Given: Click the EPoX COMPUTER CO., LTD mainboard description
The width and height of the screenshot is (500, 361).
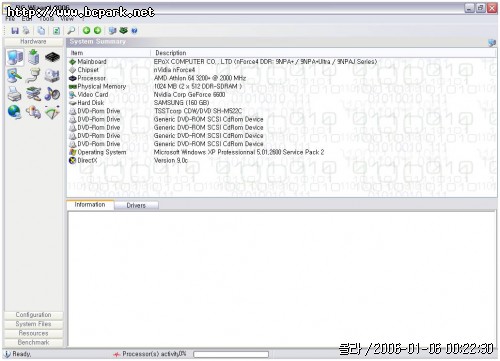Looking at the screenshot, I should (x=265, y=62).
